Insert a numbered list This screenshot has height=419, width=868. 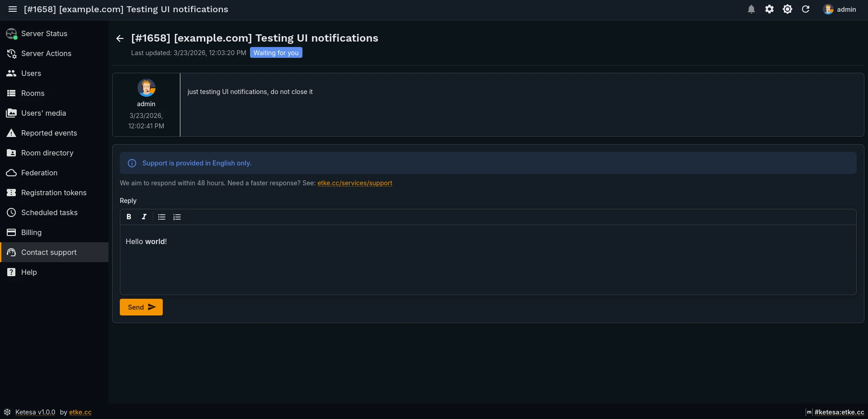coord(177,217)
